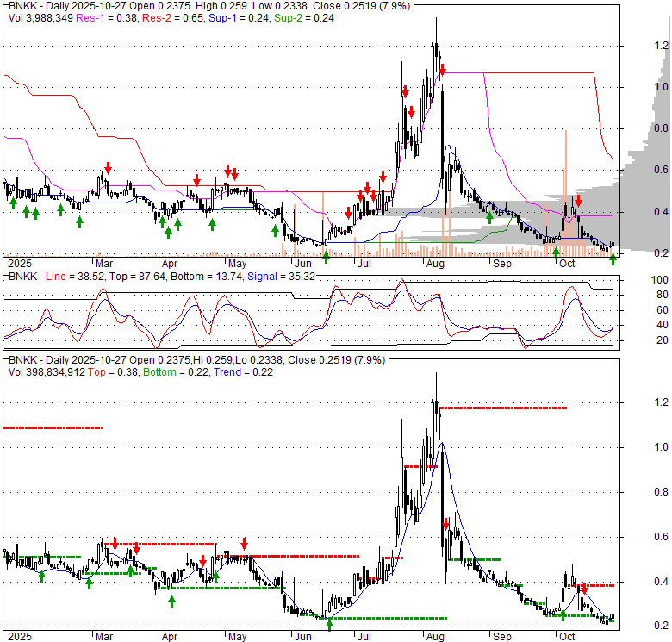672x642 pixels.
Task: Click the Jun label on top chart time axis
Action: click(303, 263)
